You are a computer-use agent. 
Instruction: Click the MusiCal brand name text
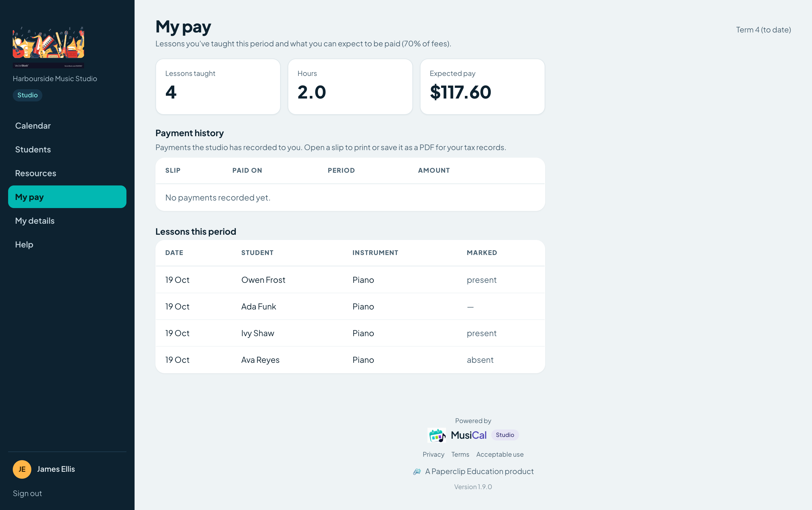469,435
